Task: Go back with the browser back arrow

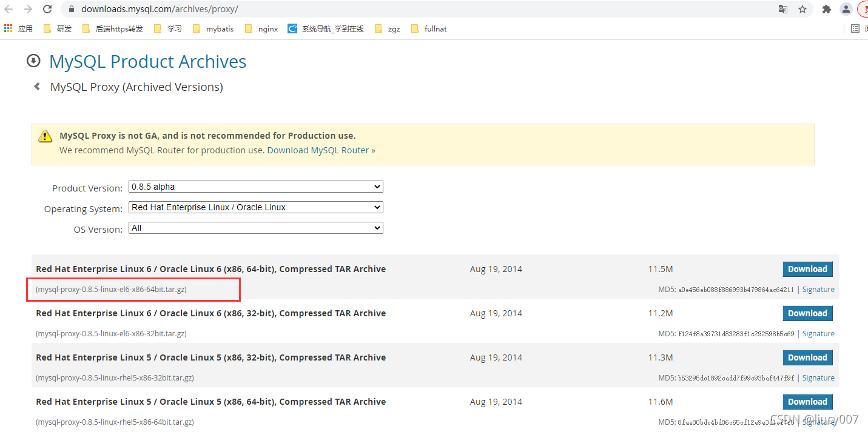Action: pyautogui.click(x=9, y=9)
